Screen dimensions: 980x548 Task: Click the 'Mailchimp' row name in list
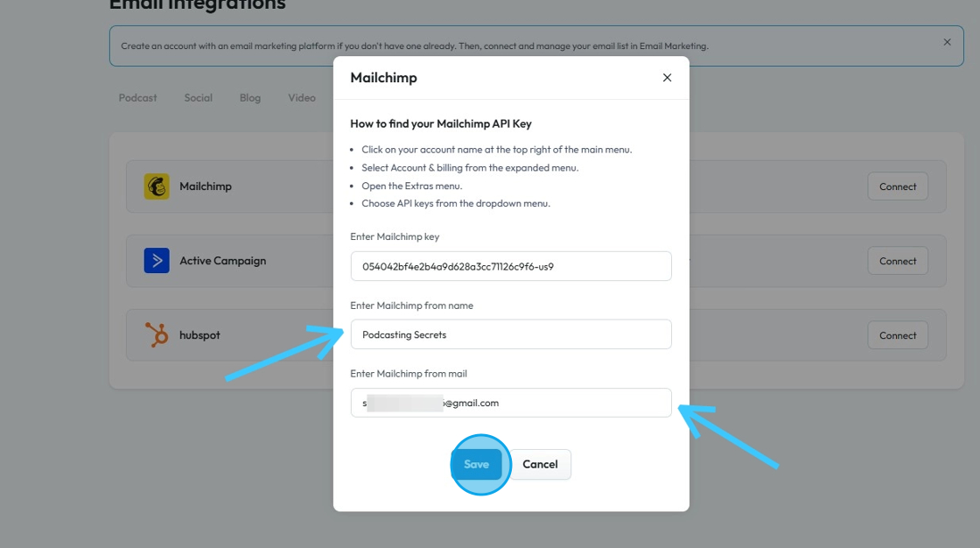(205, 186)
